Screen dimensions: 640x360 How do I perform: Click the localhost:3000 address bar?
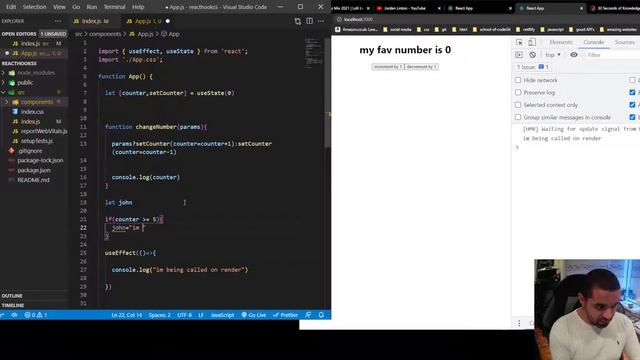coord(358,19)
